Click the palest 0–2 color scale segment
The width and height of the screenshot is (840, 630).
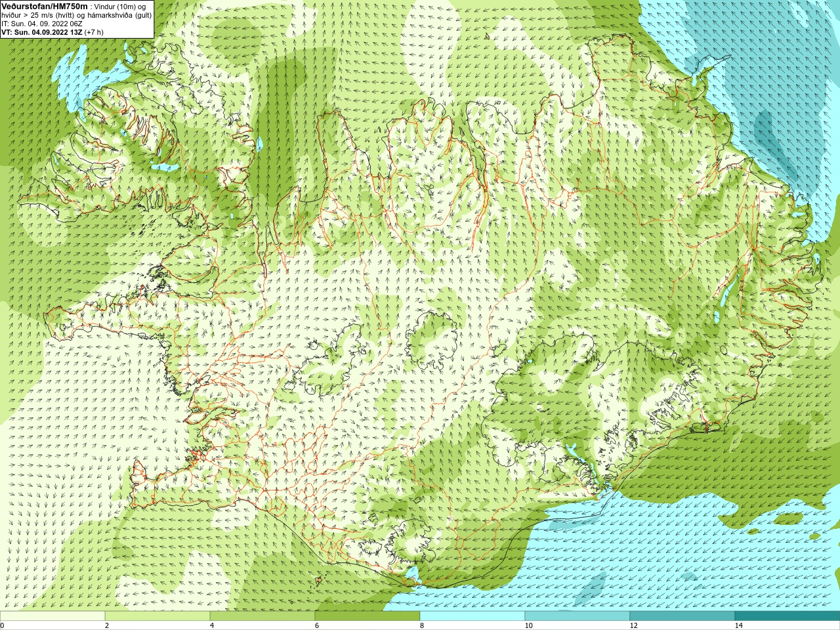[x=52, y=616]
